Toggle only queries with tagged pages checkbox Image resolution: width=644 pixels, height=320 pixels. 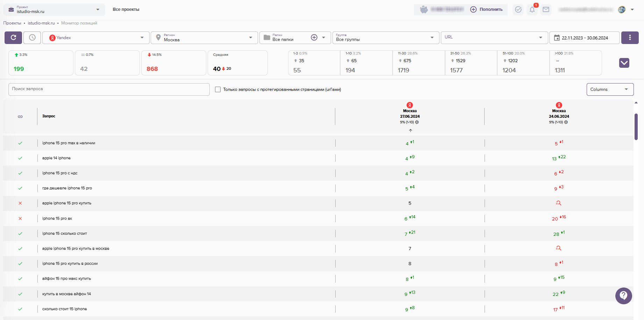click(x=218, y=89)
